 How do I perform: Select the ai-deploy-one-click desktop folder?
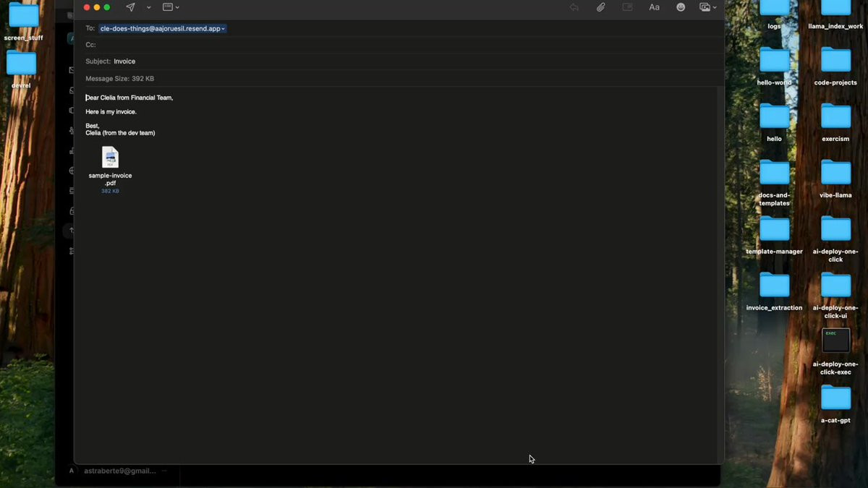click(x=835, y=228)
